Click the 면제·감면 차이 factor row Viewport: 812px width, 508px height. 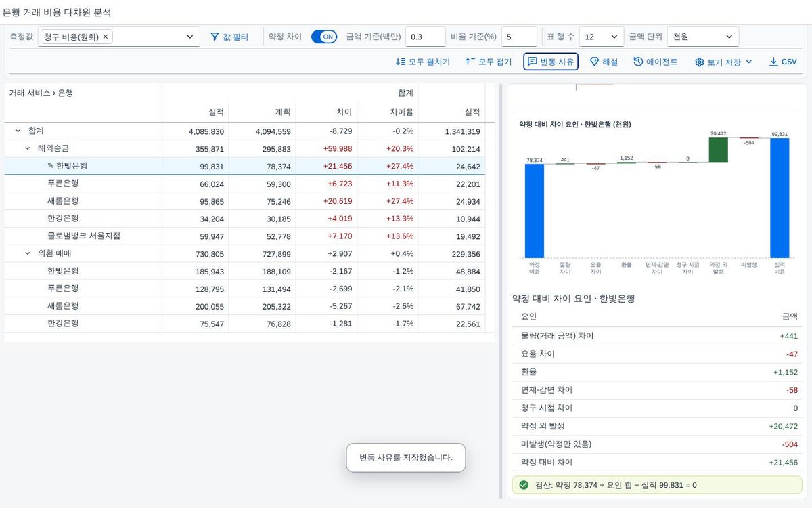(x=658, y=390)
